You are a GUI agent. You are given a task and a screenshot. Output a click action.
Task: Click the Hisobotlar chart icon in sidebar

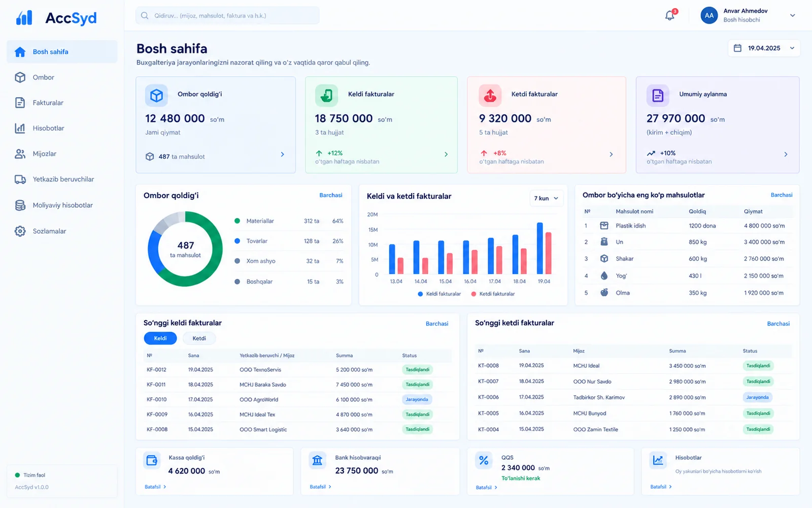point(20,128)
